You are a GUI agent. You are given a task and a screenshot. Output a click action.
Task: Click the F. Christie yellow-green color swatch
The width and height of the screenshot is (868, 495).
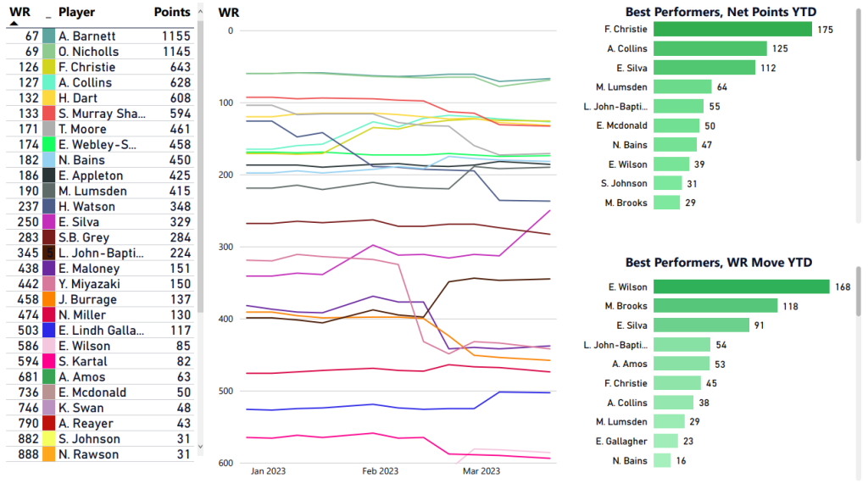tap(49, 67)
